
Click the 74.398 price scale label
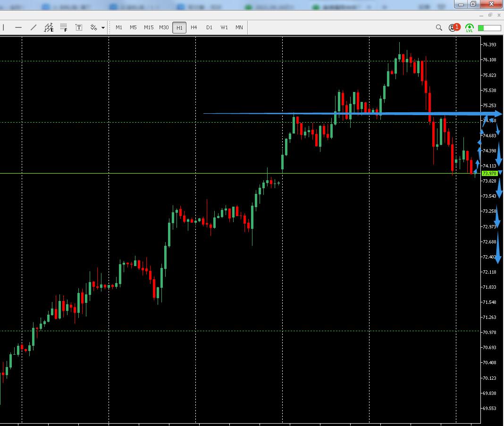tap(489, 150)
